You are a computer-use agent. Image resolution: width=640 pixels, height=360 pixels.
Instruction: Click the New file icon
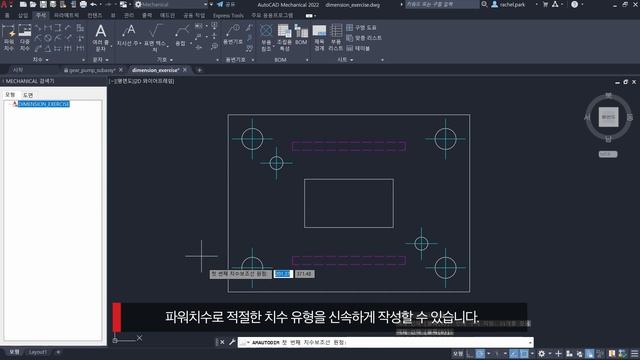pos(23,4)
